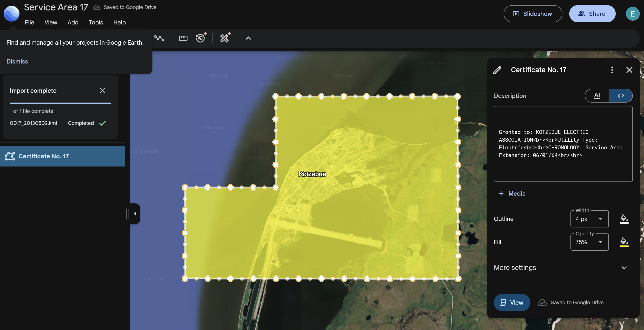
Task: Open the Tools menu
Action: coord(96,22)
